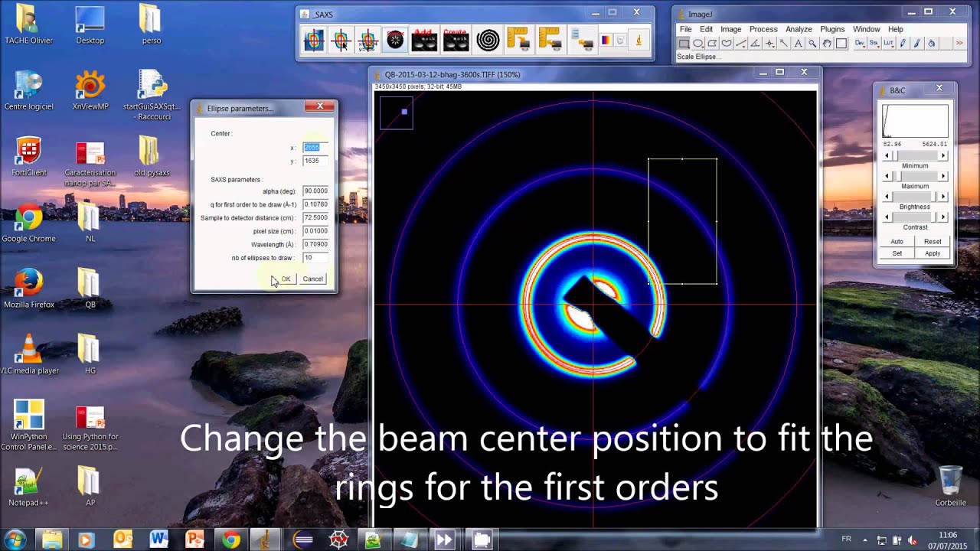Click the Brightness slider in B&C window
Screen dimensions: 980x551
[915, 197]
